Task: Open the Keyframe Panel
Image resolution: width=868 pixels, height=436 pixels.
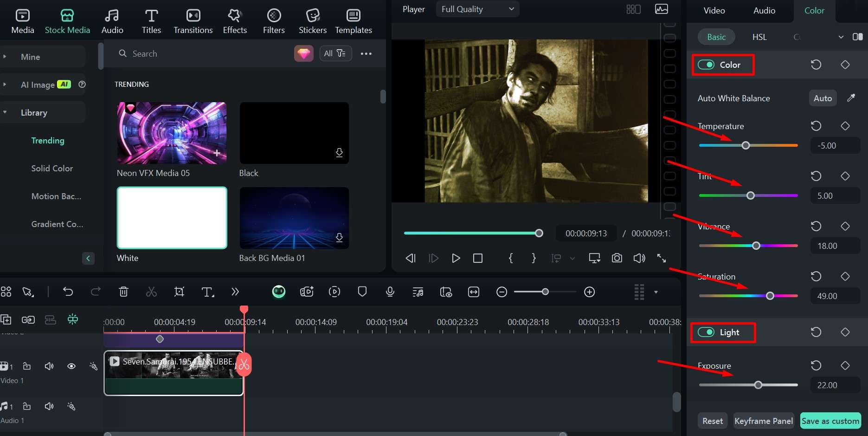Action: click(x=763, y=421)
